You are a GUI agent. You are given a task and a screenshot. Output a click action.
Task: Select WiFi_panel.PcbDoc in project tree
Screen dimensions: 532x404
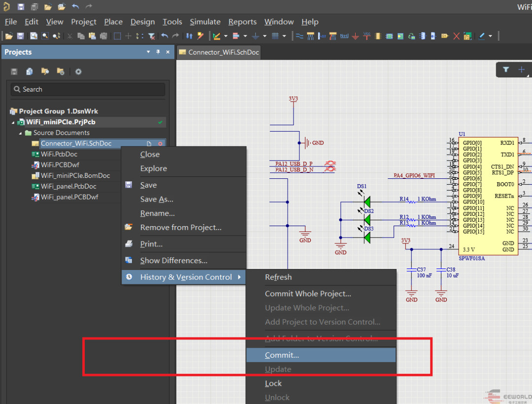68,186
